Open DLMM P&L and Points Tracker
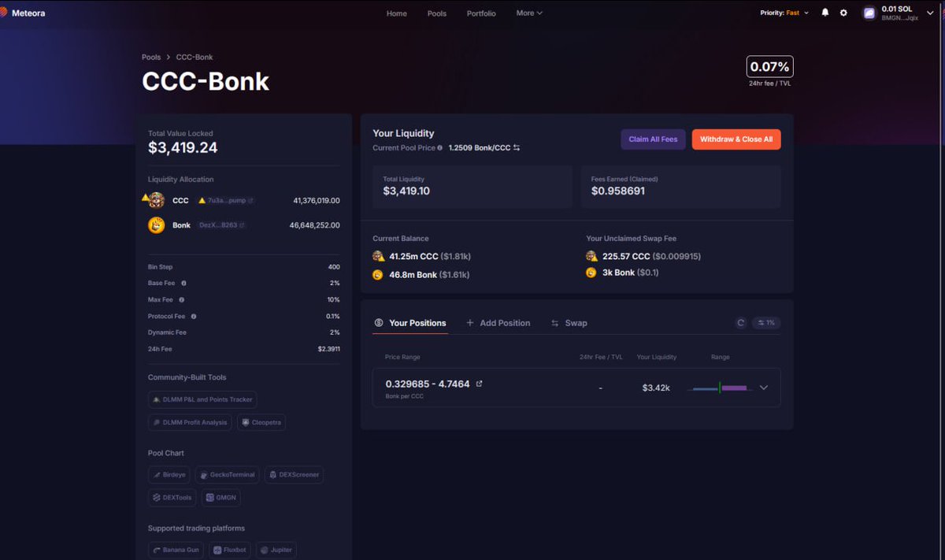This screenshot has height=560, width=945. (202, 400)
